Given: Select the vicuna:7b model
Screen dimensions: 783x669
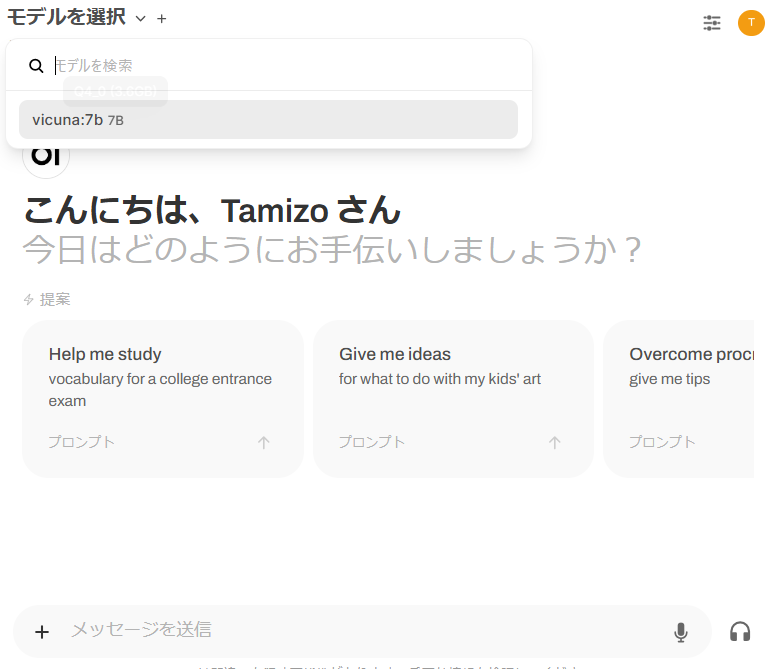Looking at the screenshot, I should (268, 120).
